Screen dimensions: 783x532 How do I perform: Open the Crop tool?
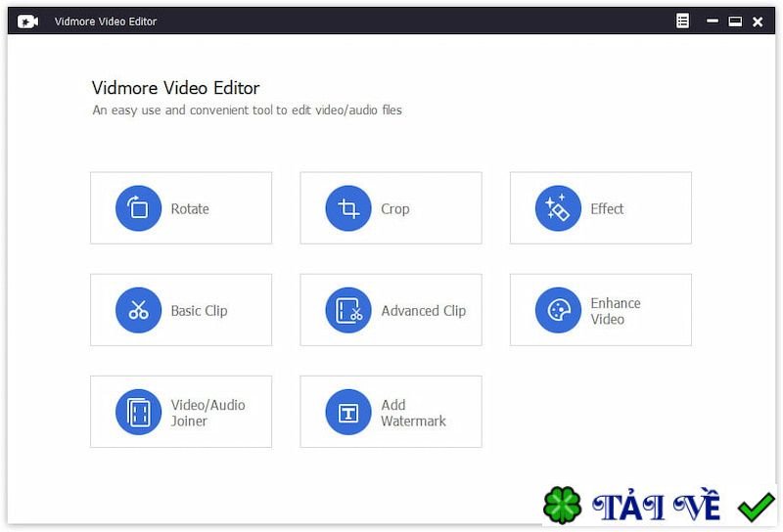391,208
